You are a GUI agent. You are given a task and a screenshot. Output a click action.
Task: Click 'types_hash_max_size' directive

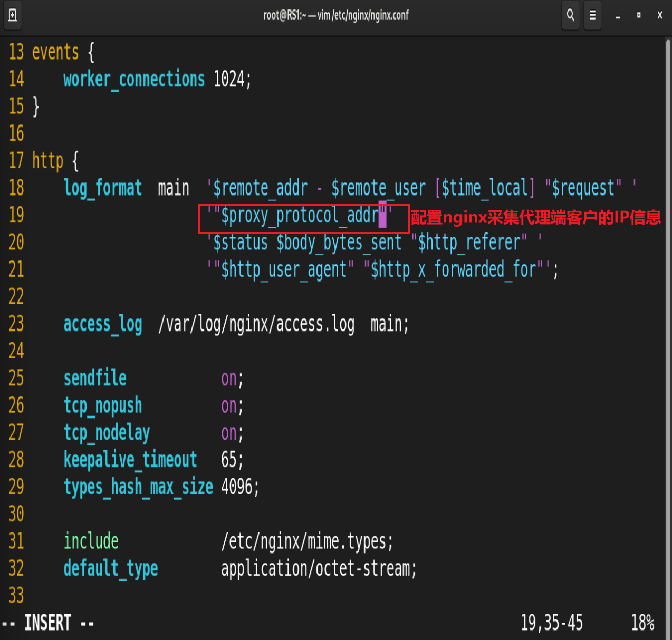138,487
